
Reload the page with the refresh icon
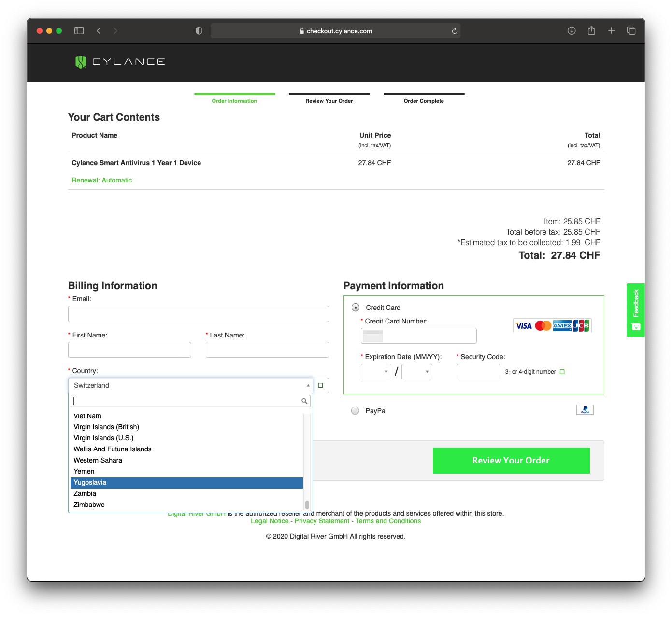pos(455,31)
